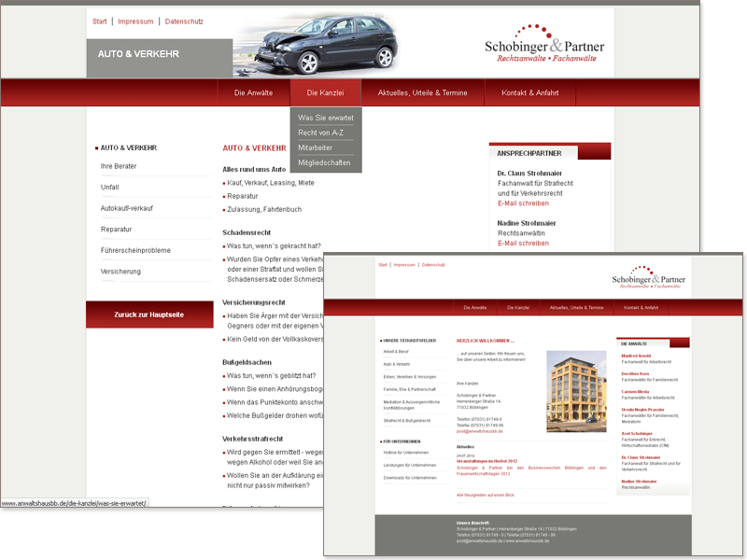747x560 pixels.
Task: Click Alle Neuigkeiten auf einen Blick
Action: (x=485, y=496)
